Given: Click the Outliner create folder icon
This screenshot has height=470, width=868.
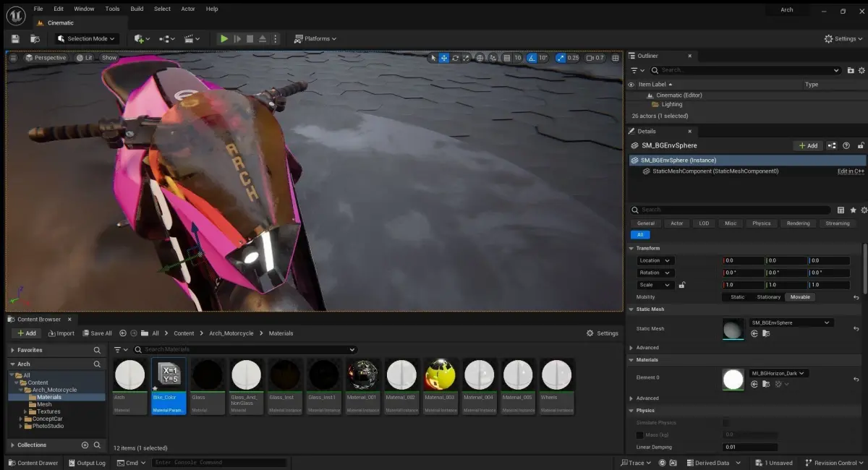Looking at the screenshot, I should click(851, 70).
